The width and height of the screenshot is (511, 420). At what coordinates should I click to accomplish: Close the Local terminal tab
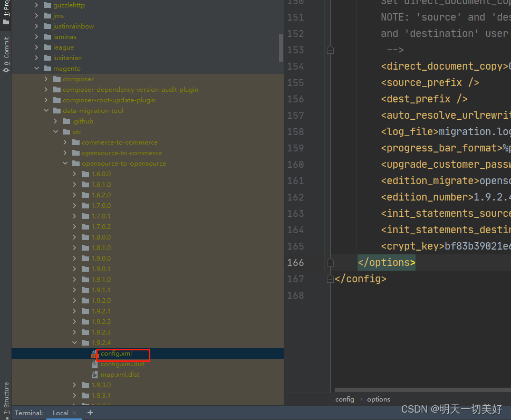click(x=74, y=413)
